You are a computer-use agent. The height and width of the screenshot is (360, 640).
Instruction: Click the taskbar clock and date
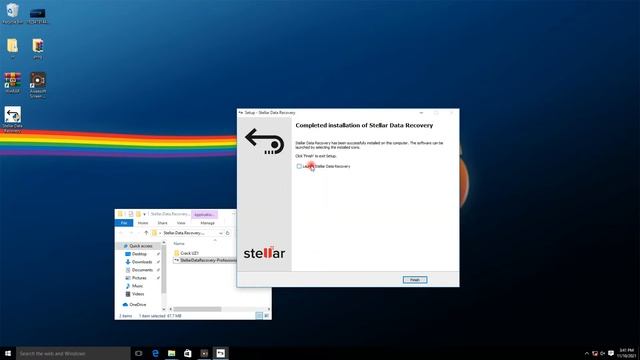coord(627,353)
